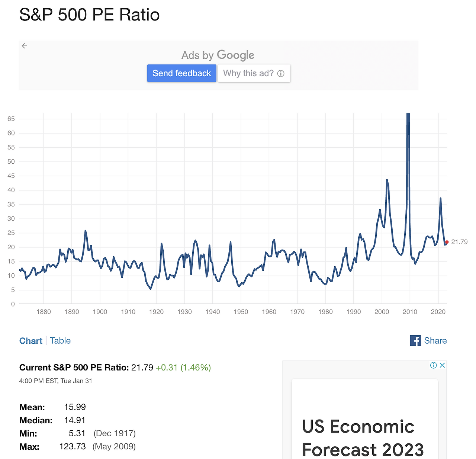Click the Share link next to Facebook
The height and width of the screenshot is (459, 476).
435,341
